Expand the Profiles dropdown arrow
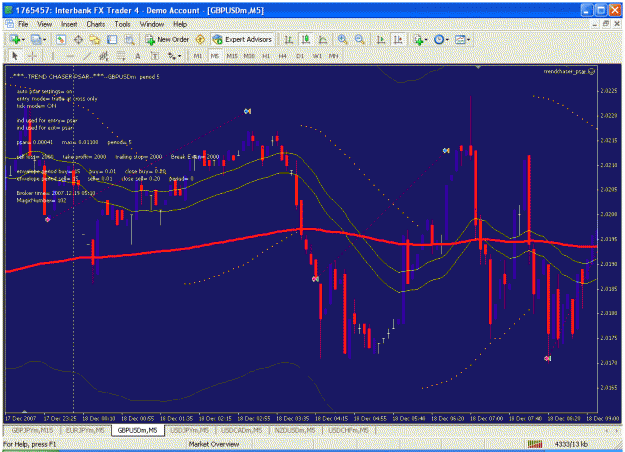The image size is (625, 452). (x=44, y=40)
